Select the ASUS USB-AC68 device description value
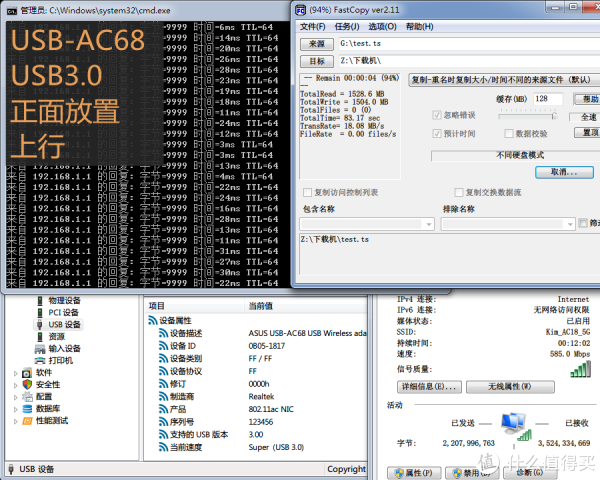This screenshot has width=600, height=480. pos(307,333)
